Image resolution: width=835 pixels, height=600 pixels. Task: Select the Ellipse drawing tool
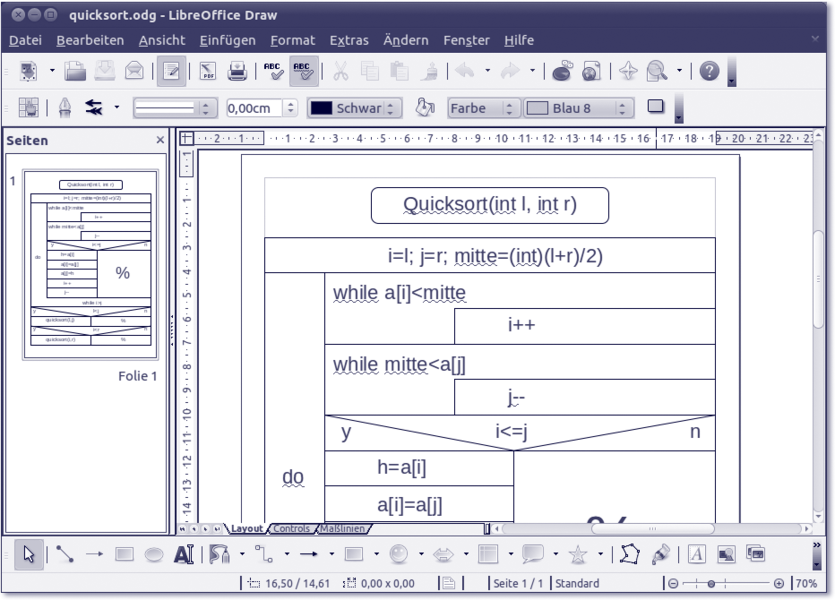coord(153,553)
